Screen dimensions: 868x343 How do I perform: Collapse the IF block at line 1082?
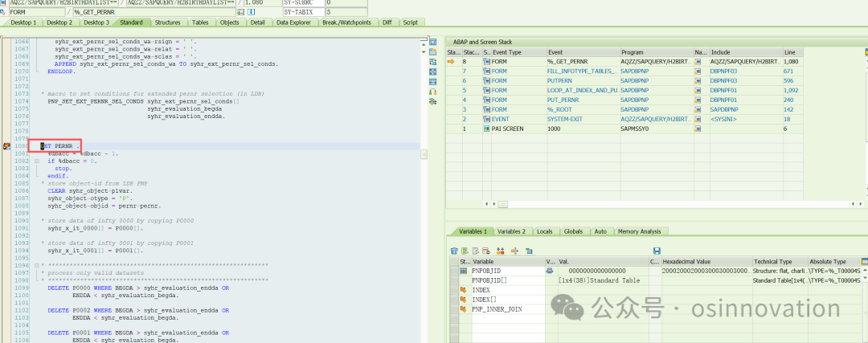pos(36,161)
